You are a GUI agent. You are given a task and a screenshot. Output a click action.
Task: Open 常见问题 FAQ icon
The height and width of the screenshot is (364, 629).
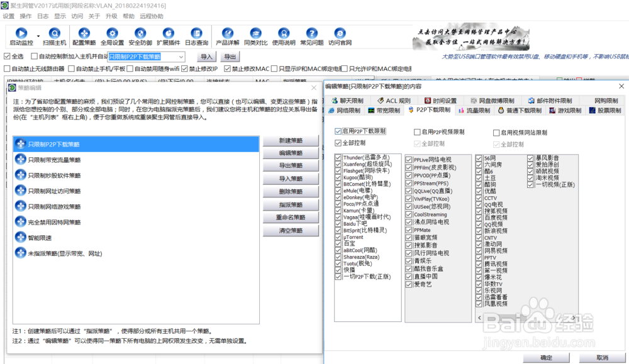click(x=312, y=33)
